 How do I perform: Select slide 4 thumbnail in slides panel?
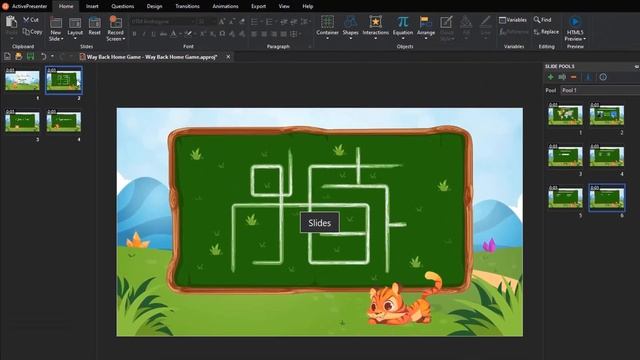pos(64,121)
